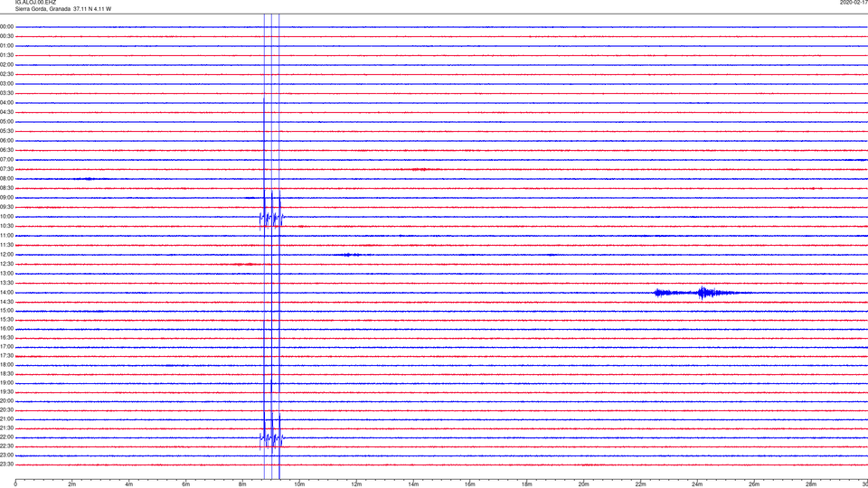Select the 15:00 time label
This screenshot has height=488, width=868.
6,310
